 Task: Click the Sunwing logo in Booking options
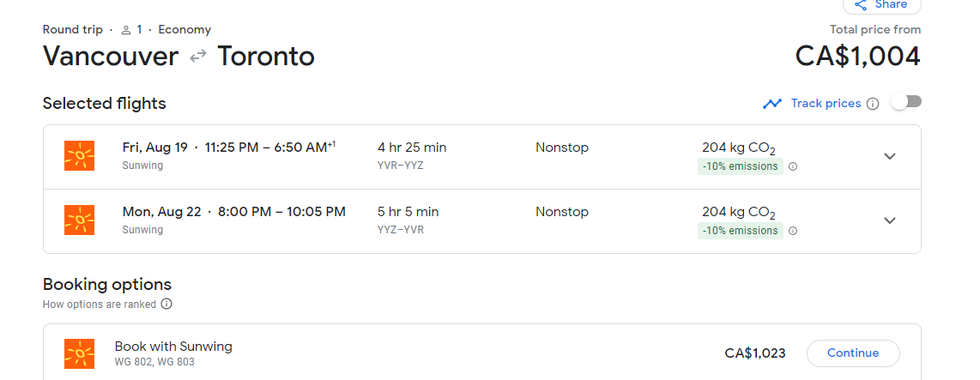click(80, 353)
